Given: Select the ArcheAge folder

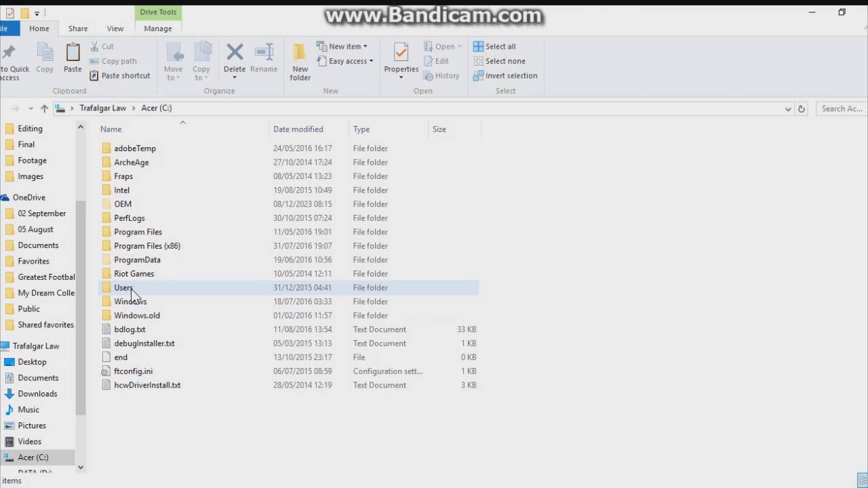Looking at the screenshot, I should tap(132, 163).
